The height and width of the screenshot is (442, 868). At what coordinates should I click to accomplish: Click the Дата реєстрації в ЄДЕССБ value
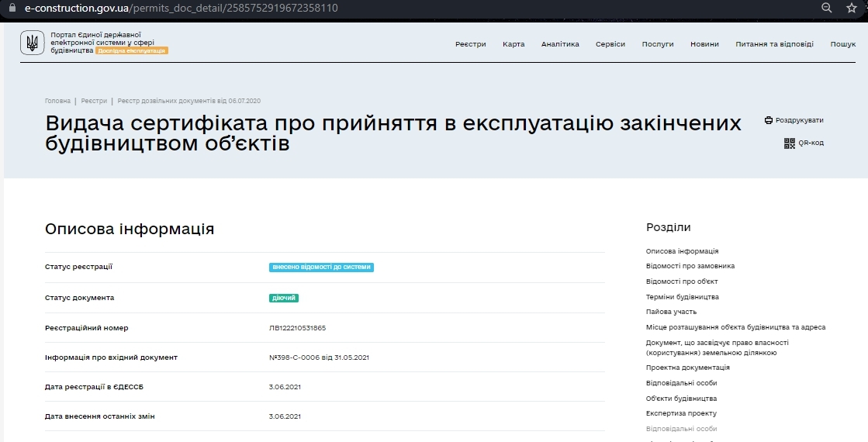click(285, 387)
